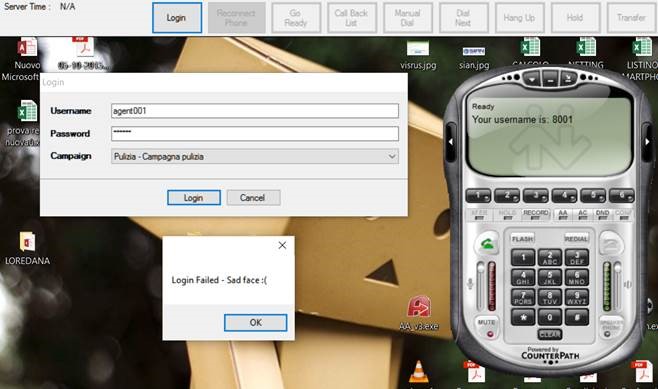Dial digit 5 JKL on softphone keypad
The width and height of the screenshot is (658, 389).
click(550, 277)
